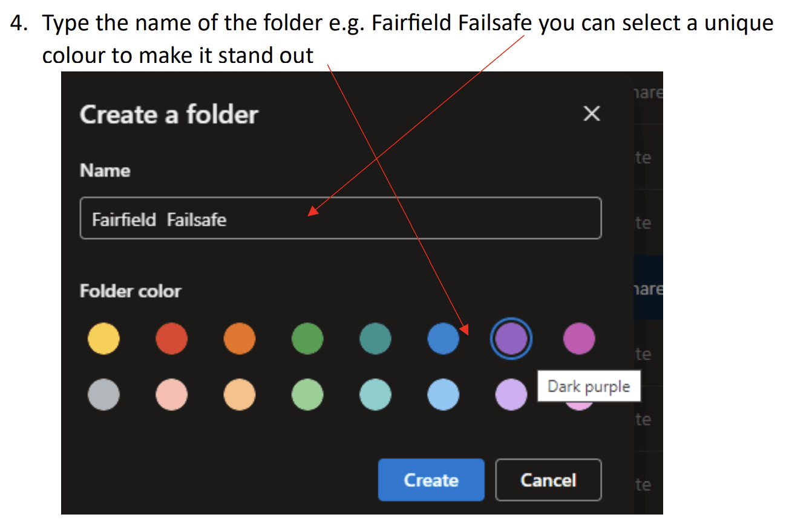812x523 pixels.
Task: Select the red folder color
Action: pyautogui.click(x=172, y=338)
